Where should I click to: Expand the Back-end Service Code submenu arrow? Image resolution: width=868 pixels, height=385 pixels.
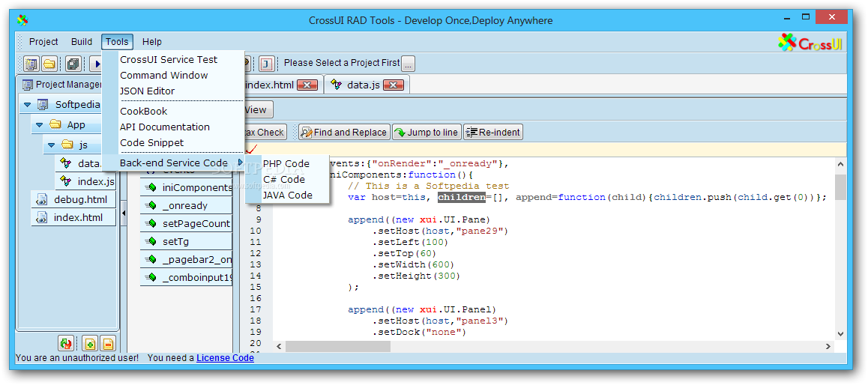[241, 163]
